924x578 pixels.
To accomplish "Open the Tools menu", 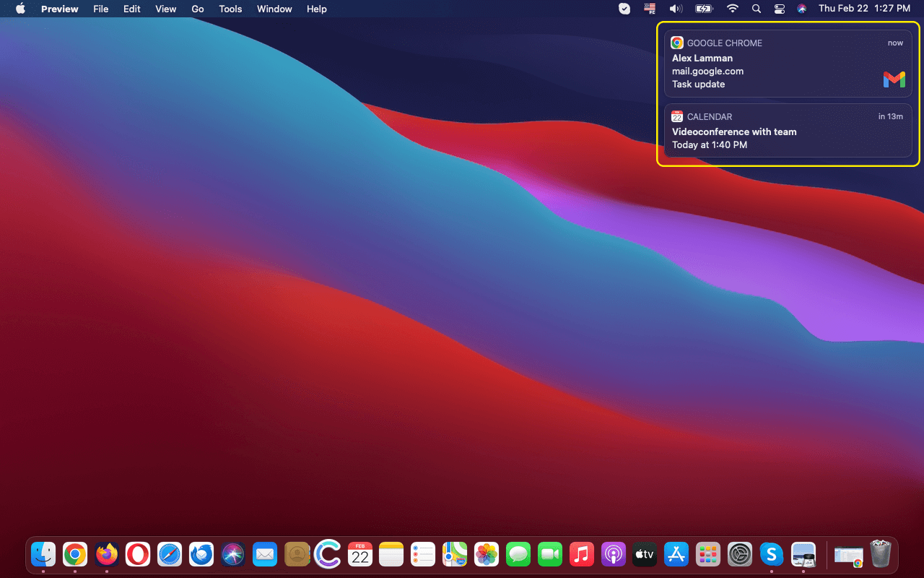I will click(x=230, y=9).
